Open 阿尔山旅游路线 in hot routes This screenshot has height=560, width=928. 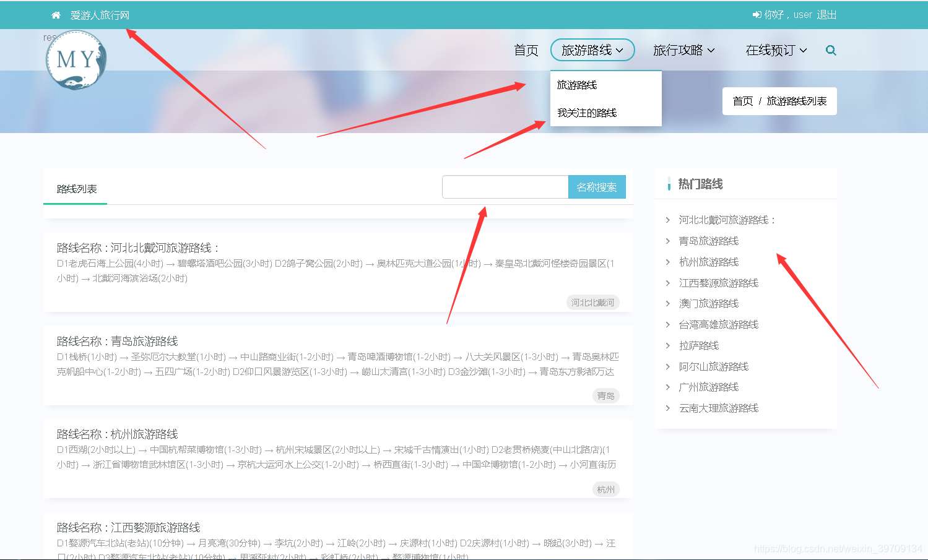tap(714, 366)
